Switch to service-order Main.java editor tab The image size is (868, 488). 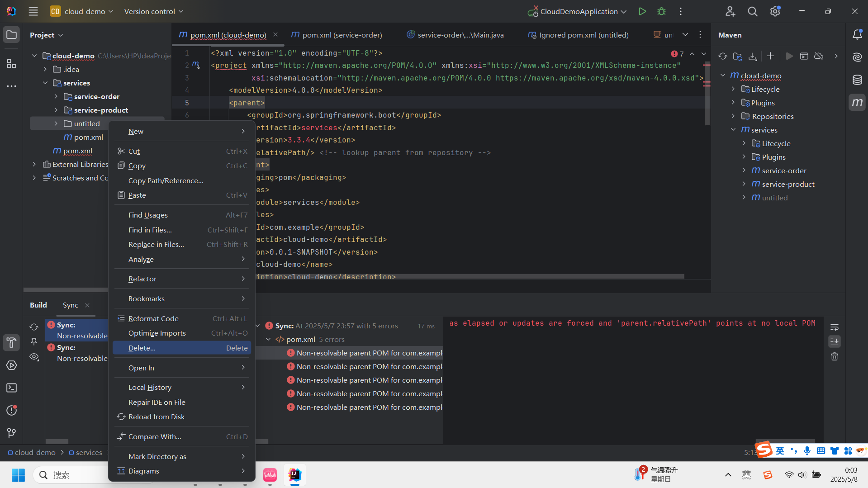point(455,35)
